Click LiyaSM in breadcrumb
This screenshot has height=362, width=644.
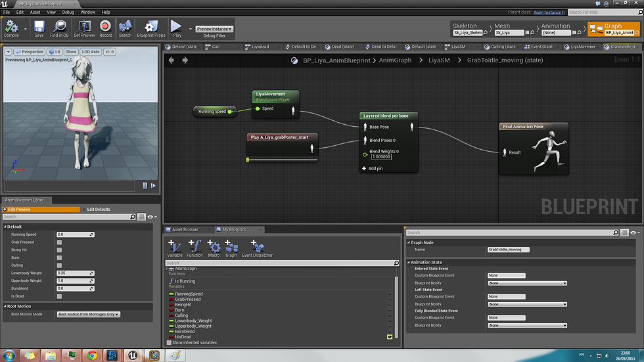439,60
